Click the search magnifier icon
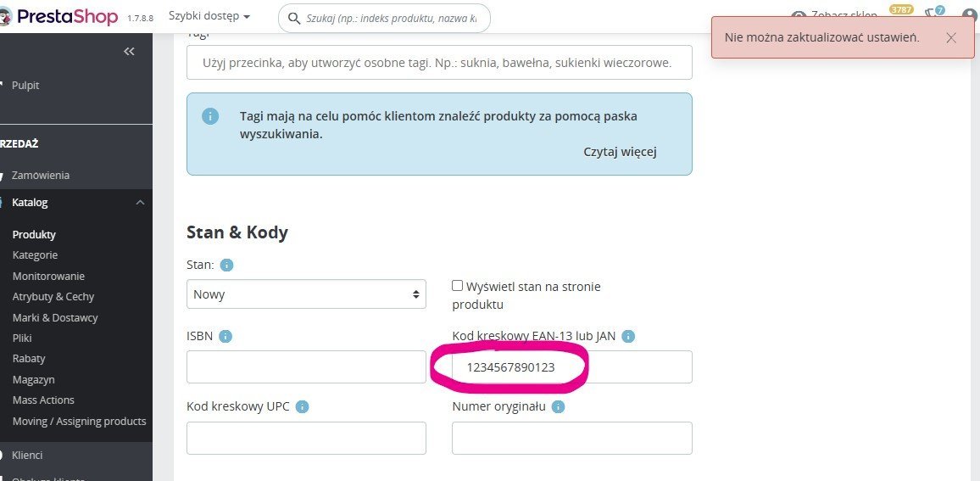The width and height of the screenshot is (980, 481). click(294, 18)
